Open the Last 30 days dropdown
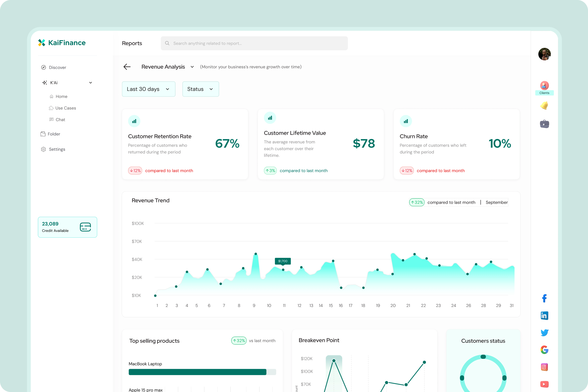588x392 pixels. click(148, 89)
